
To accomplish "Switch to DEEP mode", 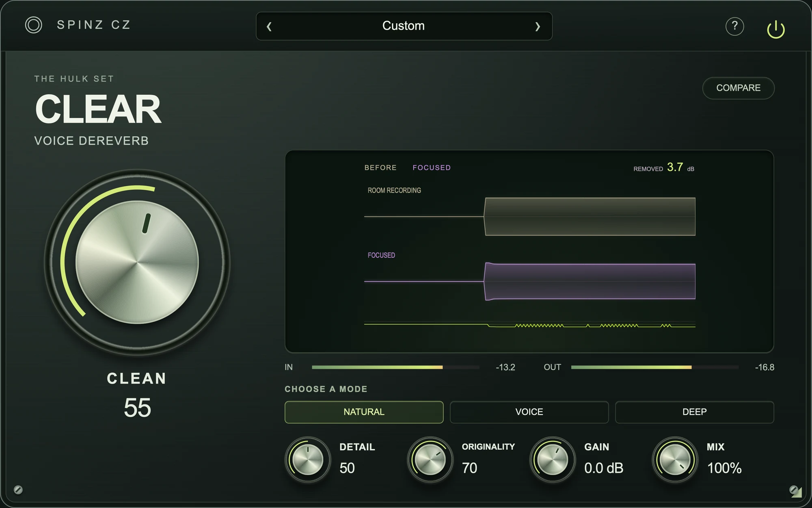I will 694,412.
